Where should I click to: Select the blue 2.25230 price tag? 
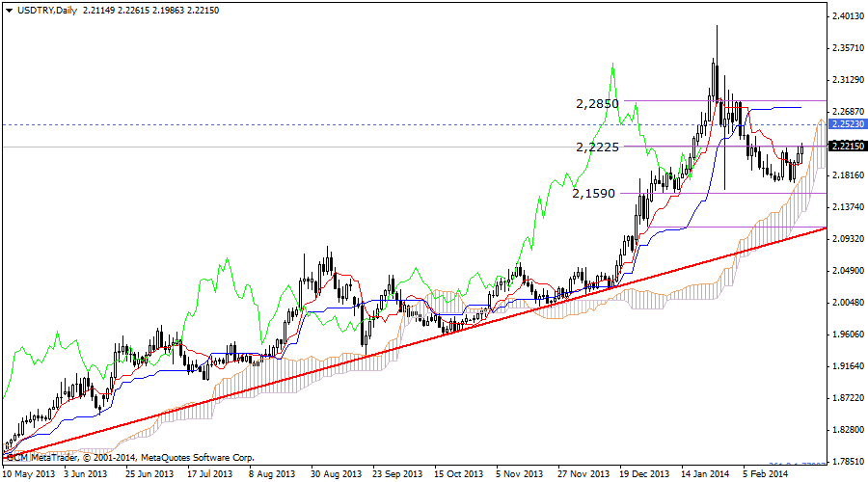coord(848,124)
